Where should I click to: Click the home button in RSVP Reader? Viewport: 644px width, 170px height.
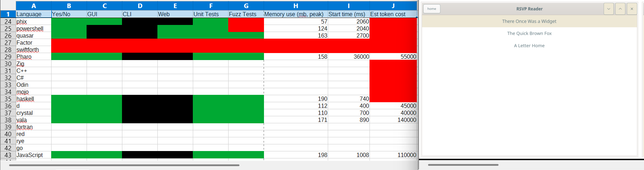[432, 9]
